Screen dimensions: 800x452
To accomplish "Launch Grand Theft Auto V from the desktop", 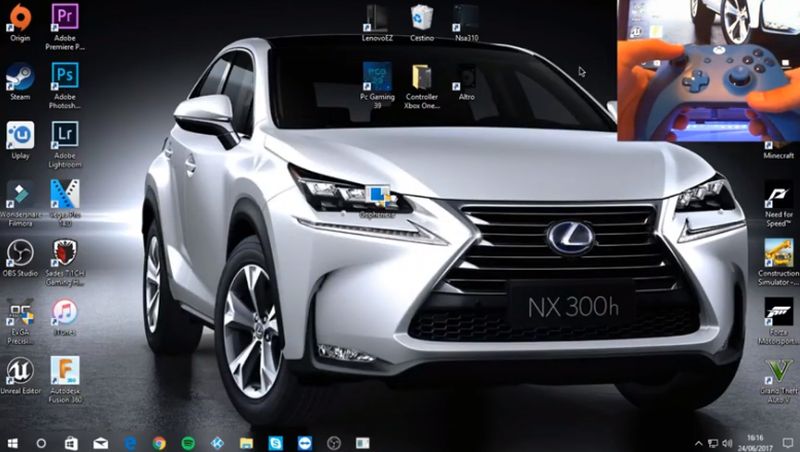I will [x=779, y=380].
